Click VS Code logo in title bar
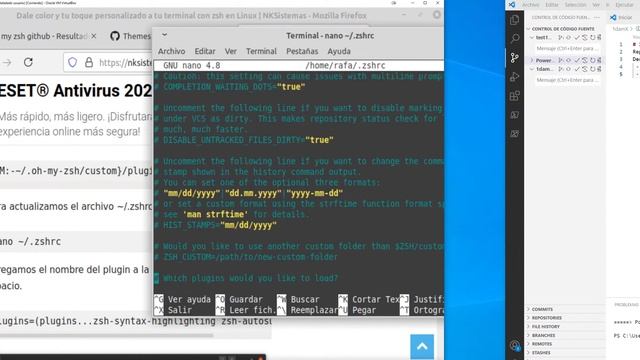 coord(512,4)
